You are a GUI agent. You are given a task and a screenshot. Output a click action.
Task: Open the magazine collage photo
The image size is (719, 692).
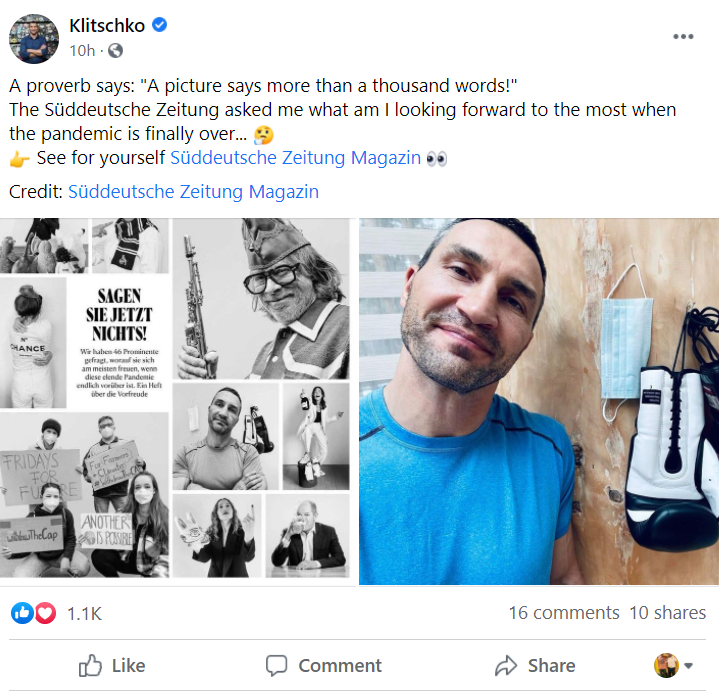177,400
